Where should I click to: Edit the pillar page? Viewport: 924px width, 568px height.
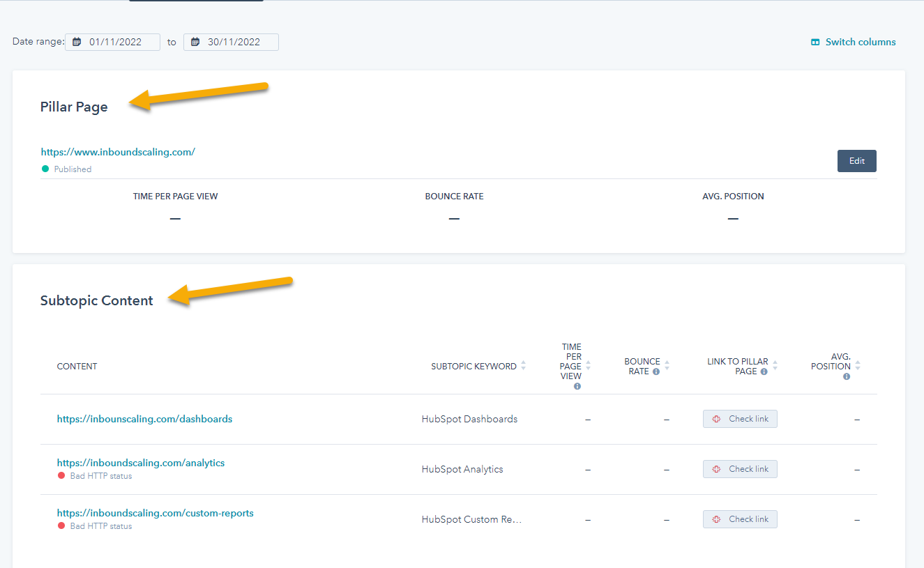[x=856, y=160]
